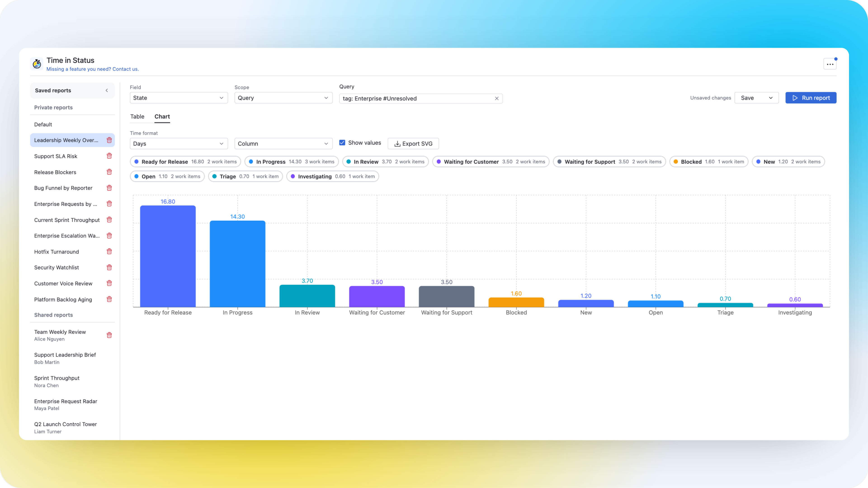The image size is (868, 488).
Task: Click the Contact us link
Action: (x=125, y=69)
